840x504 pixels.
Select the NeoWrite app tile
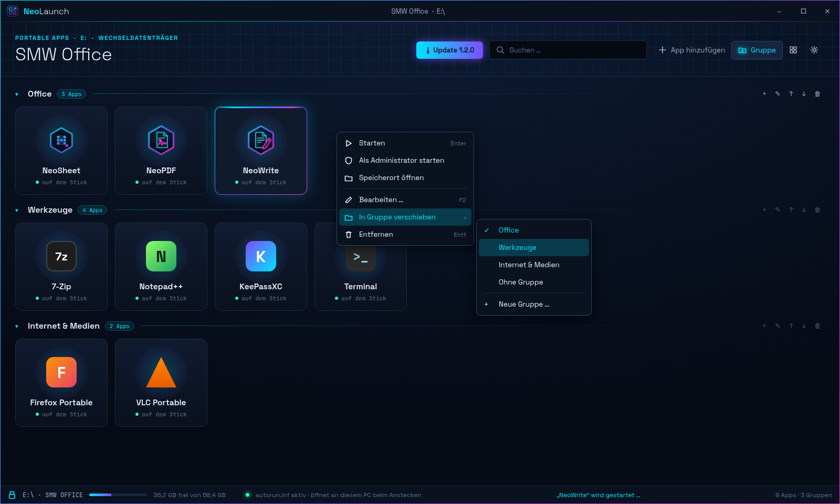coord(261,151)
